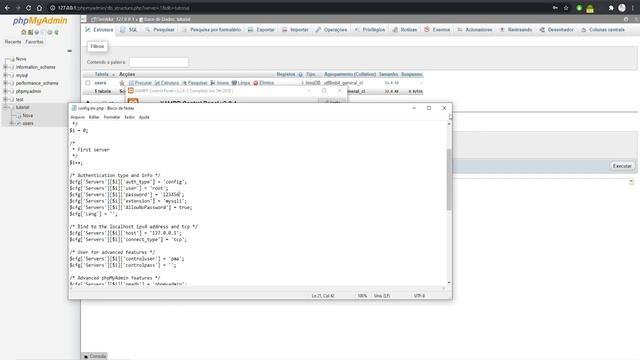Select the users table checkbox
This screenshot has width=640, height=360.
point(88,83)
